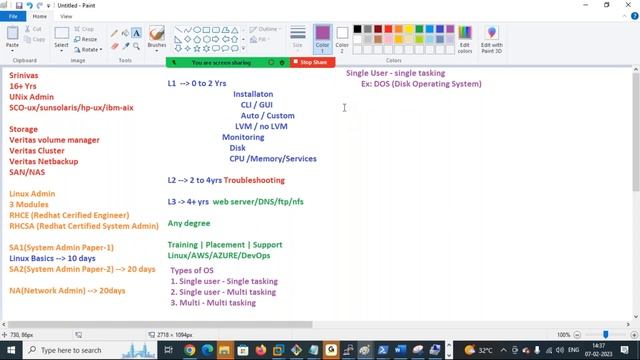Pick the Five-point star shape

click(197, 49)
